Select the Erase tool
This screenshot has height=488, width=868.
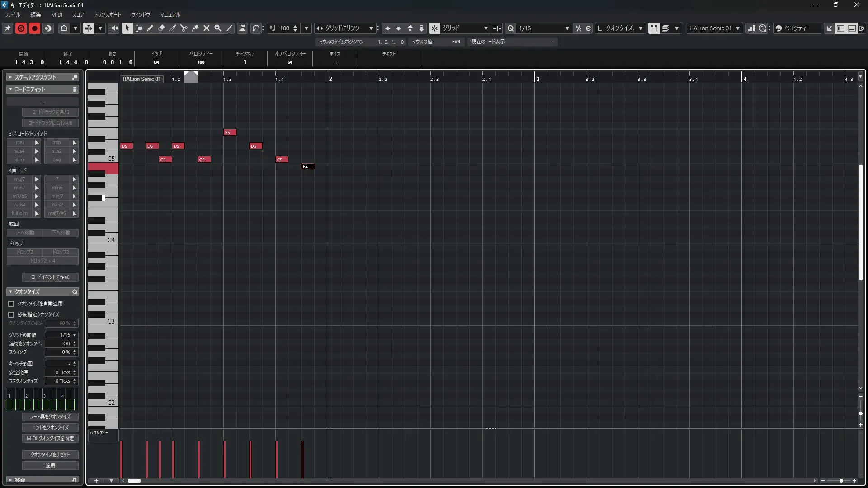[x=161, y=28]
